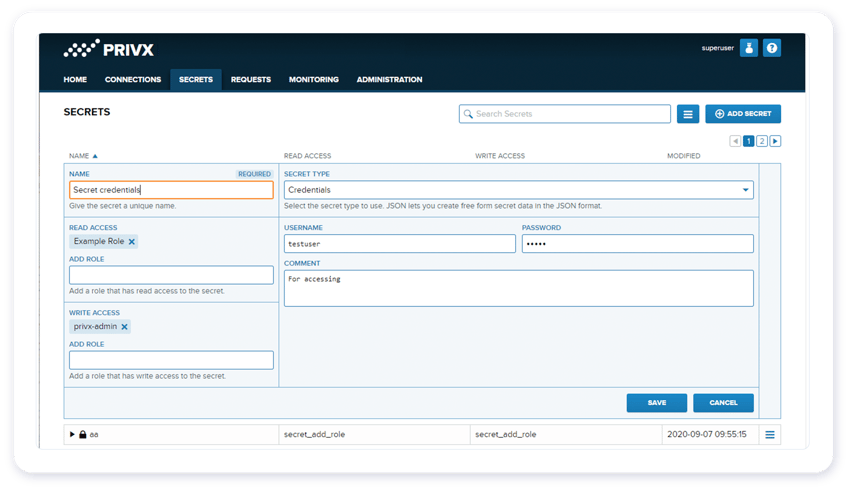Click the Add Secret button
The image size is (850, 491).
[742, 114]
